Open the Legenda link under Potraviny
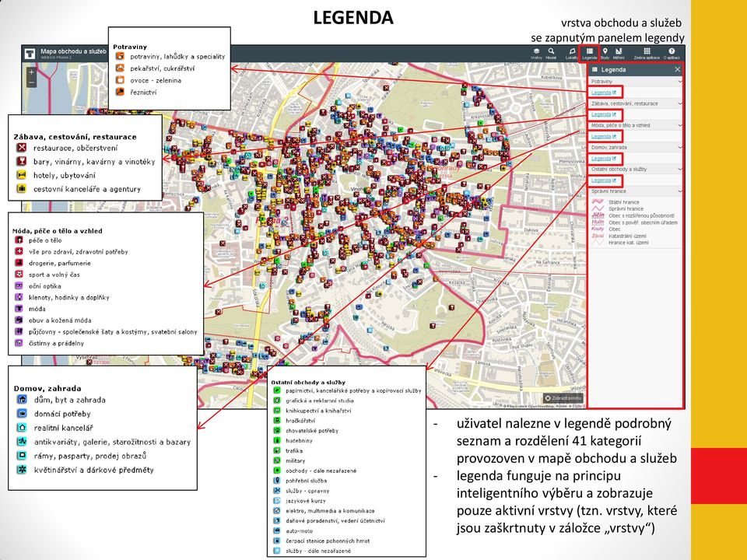This screenshot has width=747, height=560. tap(604, 93)
